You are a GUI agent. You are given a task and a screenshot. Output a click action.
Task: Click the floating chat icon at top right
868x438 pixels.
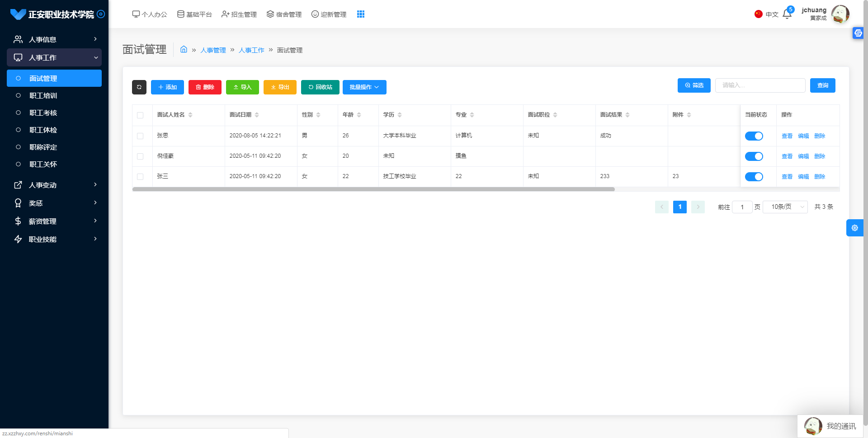click(858, 33)
